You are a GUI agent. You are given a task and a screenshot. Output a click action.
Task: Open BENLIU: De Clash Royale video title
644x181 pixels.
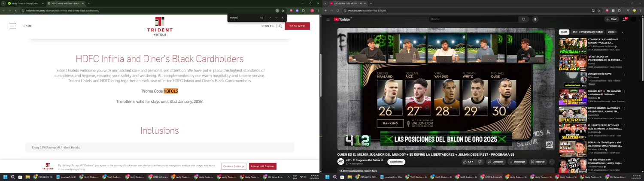(x=605, y=144)
